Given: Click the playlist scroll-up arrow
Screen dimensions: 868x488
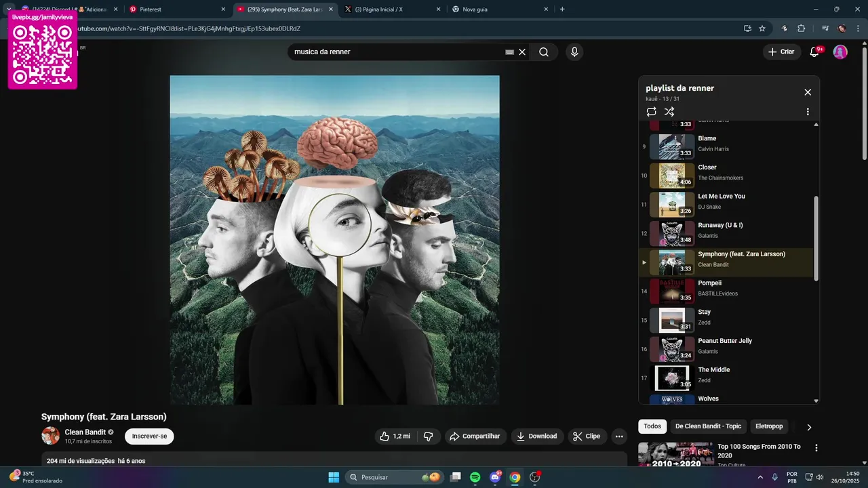Looking at the screenshot, I should tap(816, 125).
